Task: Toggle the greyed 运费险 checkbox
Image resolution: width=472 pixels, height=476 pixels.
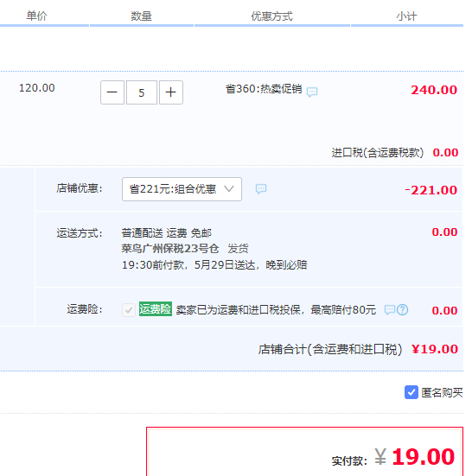Action: [x=129, y=310]
